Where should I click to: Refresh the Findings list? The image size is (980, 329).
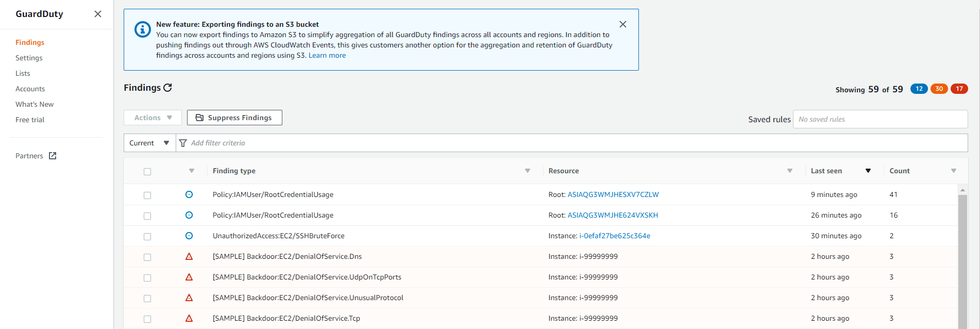tap(167, 88)
